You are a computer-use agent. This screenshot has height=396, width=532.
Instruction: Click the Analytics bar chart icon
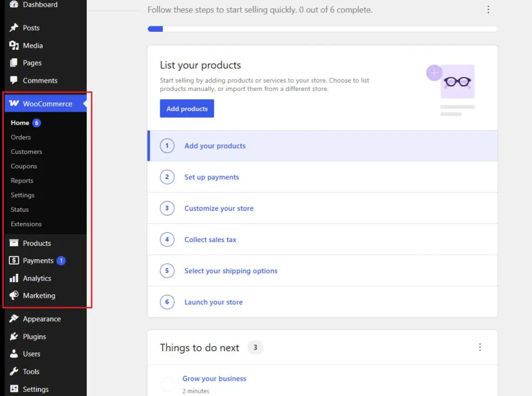(14, 278)
